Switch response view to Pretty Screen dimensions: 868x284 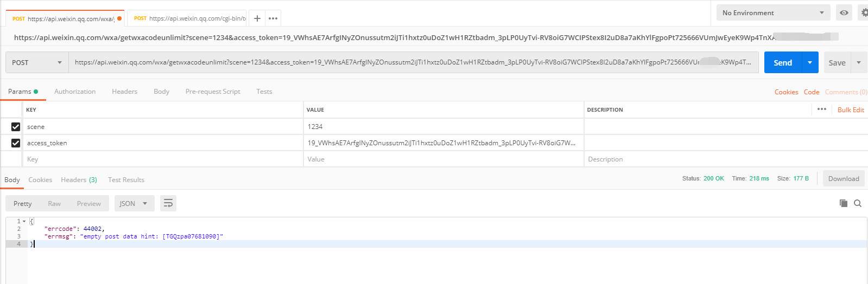(x=22, y=203)
